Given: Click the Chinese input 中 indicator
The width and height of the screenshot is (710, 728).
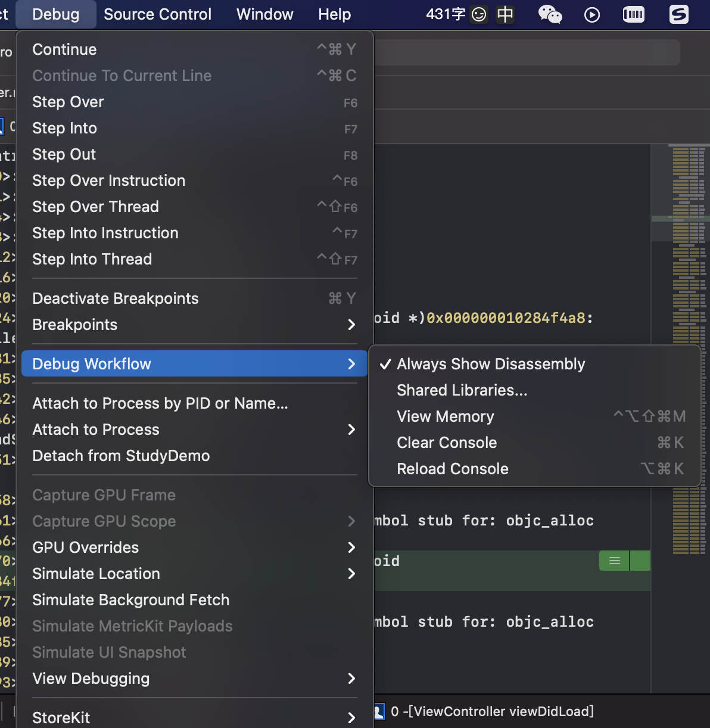Looking at the screenshot, I should click(x=505, y=14).
